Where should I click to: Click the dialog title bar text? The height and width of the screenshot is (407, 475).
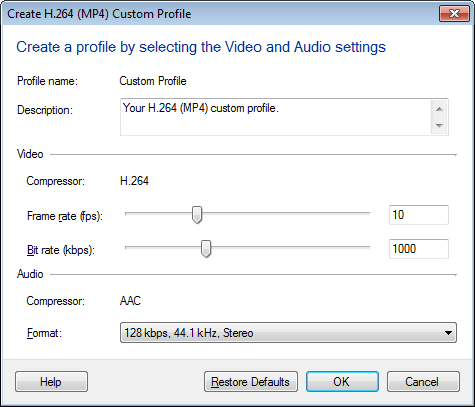tap(99, 14)
